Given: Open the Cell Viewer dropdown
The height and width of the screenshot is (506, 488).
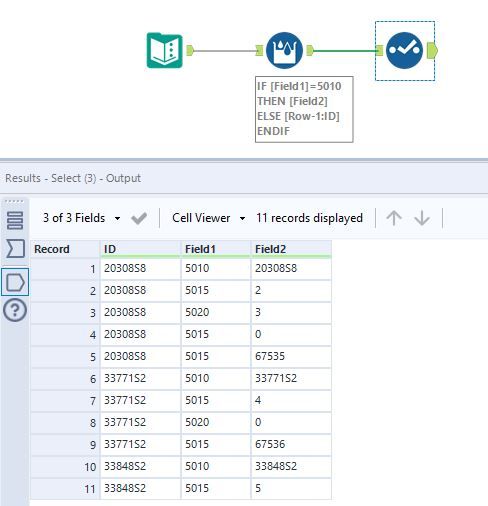Looking at the screenshot, I should (209, 218).
